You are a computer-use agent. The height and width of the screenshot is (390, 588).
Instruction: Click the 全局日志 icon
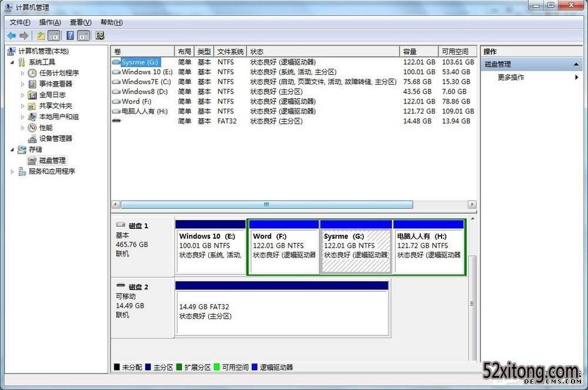[x=32, y=95]
